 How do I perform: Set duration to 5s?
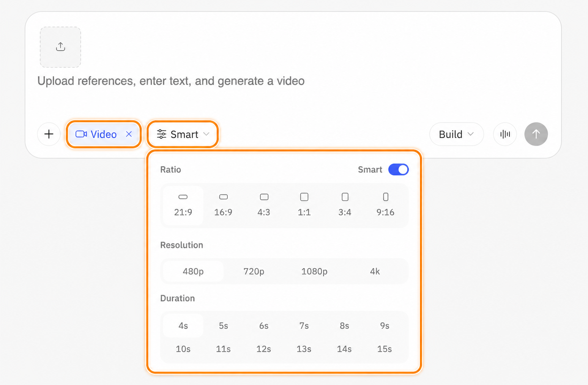(223, 326)
